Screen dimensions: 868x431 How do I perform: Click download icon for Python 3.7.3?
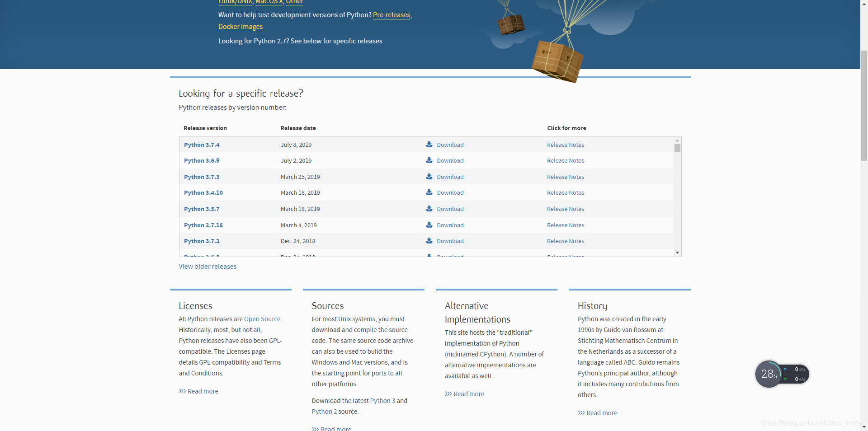[429, 177]
